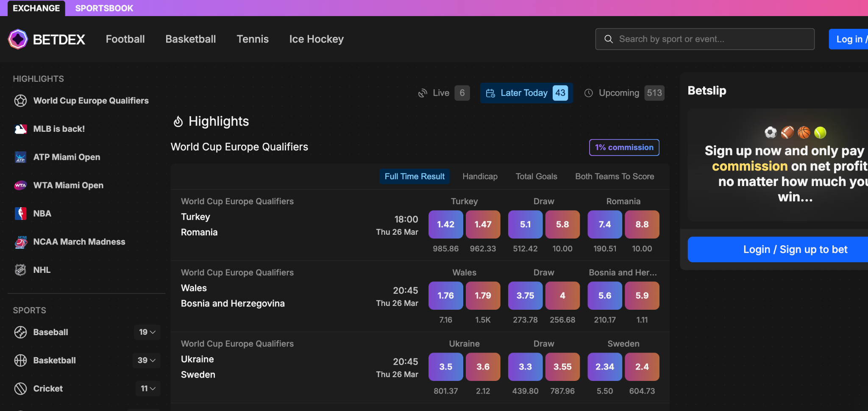Select the Live filter
Viewport: 868px width, 411px height.
(444, 93)
